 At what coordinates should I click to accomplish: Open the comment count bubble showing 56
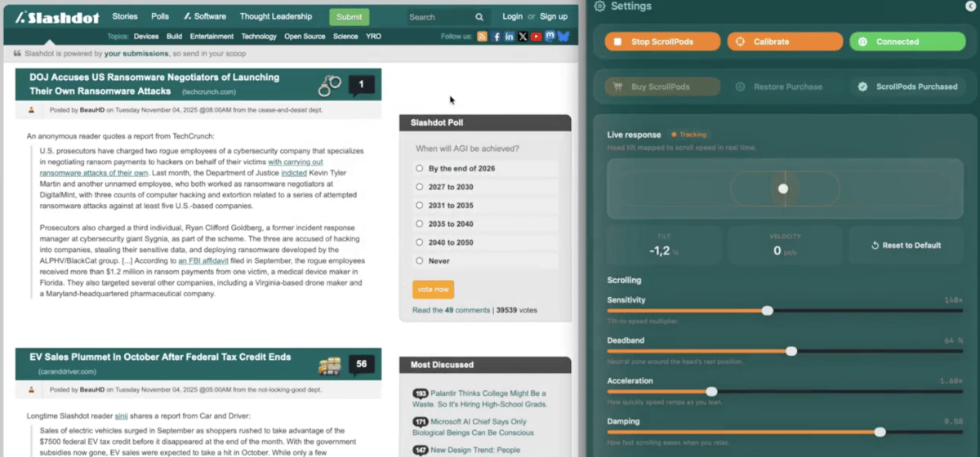coord(361,364)
